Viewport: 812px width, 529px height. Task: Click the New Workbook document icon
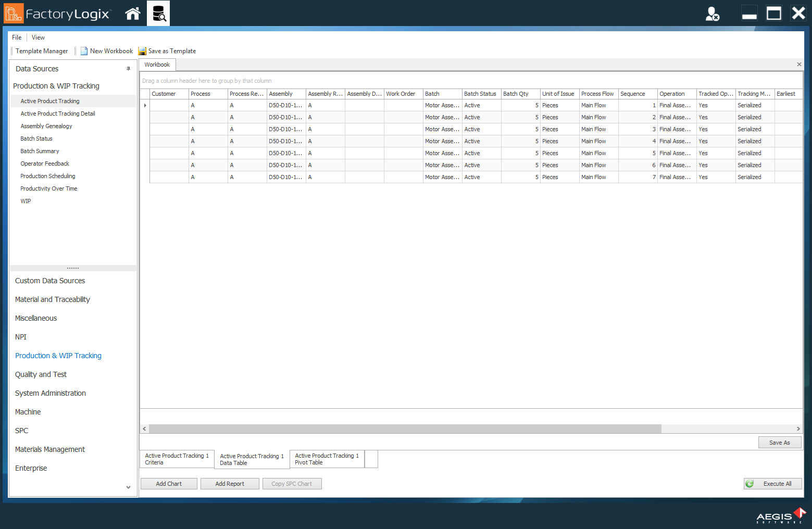[x=84, y=51]
